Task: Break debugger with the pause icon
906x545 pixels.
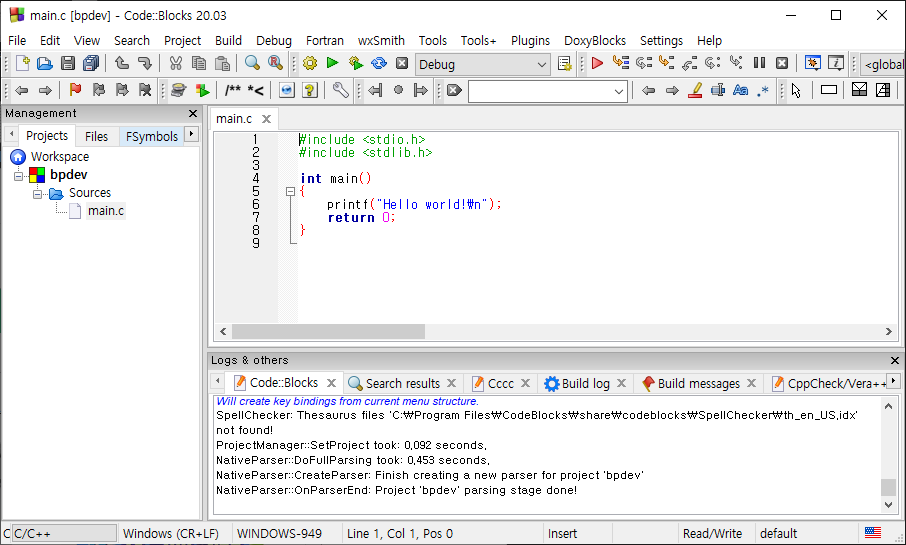Action: click(x=759, y=63)
